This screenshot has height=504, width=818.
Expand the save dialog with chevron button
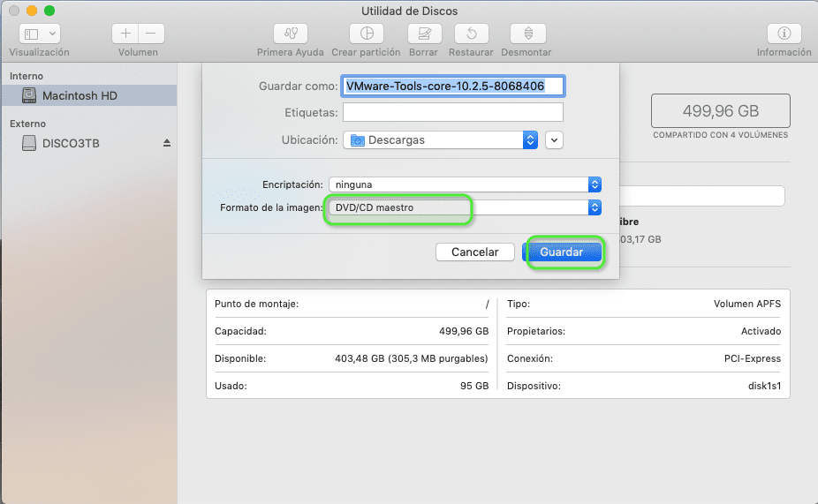click(555, 139)
